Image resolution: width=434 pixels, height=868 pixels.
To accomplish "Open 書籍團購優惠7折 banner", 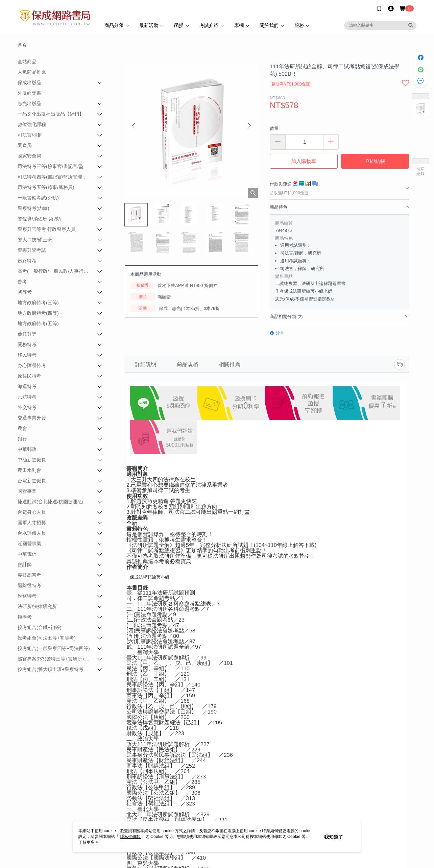I will click(366, 403).
